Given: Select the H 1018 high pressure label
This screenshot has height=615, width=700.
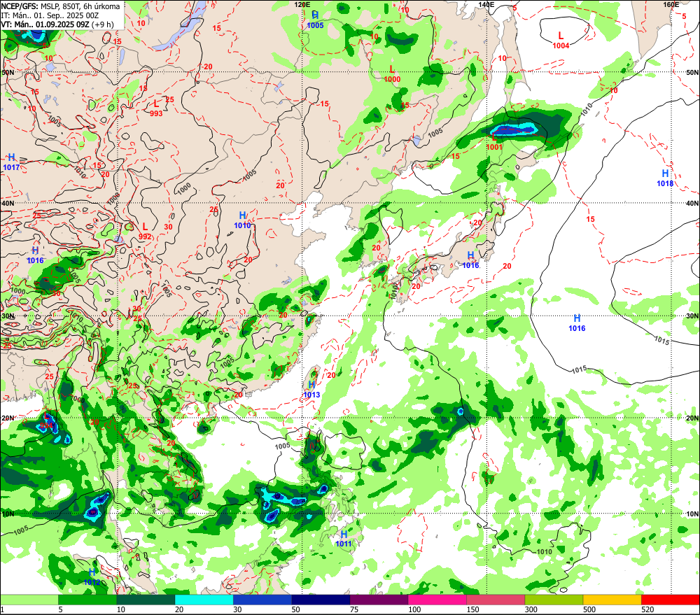Looking at the screenshot, I should click(665, 178).
